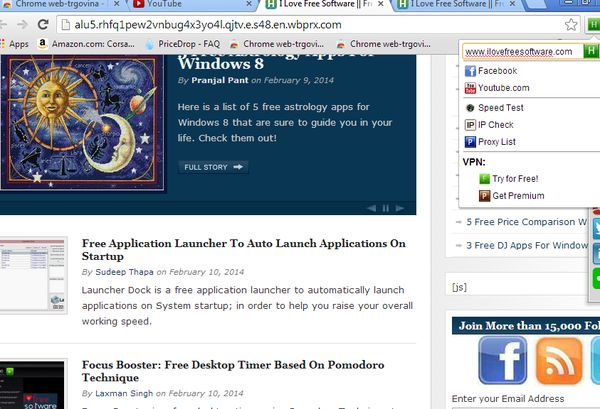Open the astrology sun and moon featured image
The width and height of the screenshot is (600, 409).
pyautogui.click(x=82, y=122)
